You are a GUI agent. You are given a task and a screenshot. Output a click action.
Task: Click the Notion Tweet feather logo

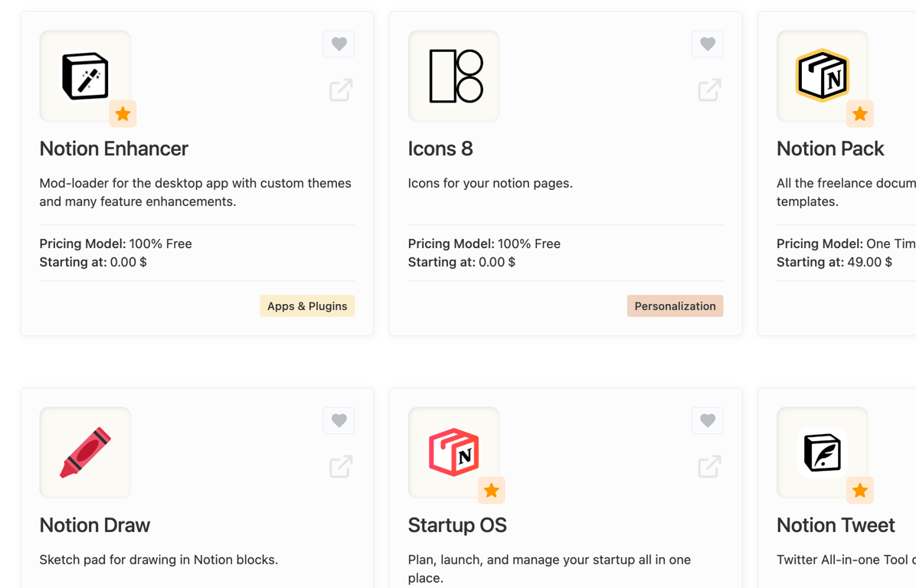(822, 452)
